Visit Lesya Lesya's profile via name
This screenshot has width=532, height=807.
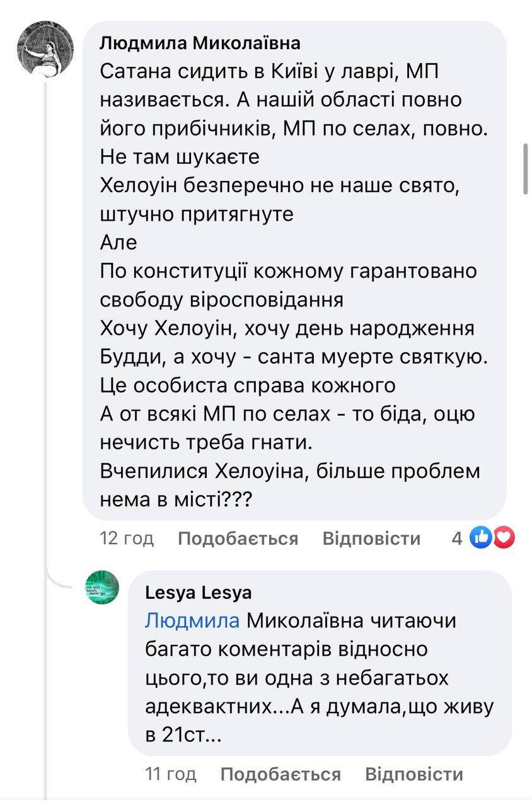(198, 593)
